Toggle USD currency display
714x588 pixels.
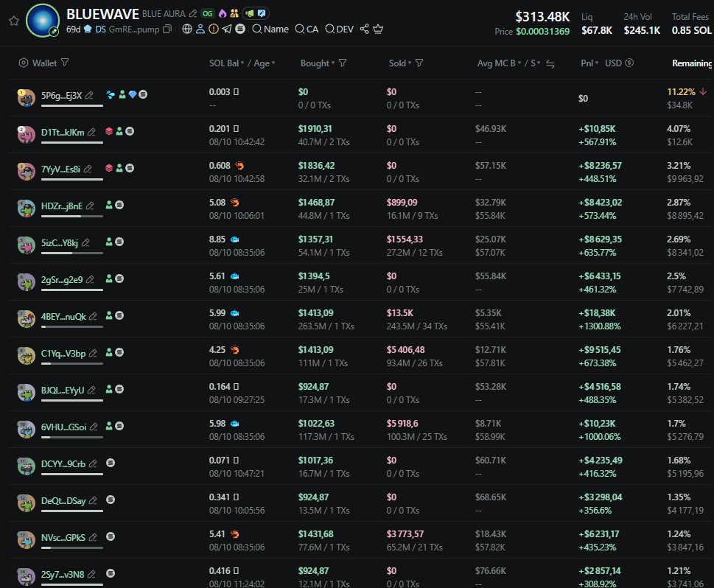619,63
